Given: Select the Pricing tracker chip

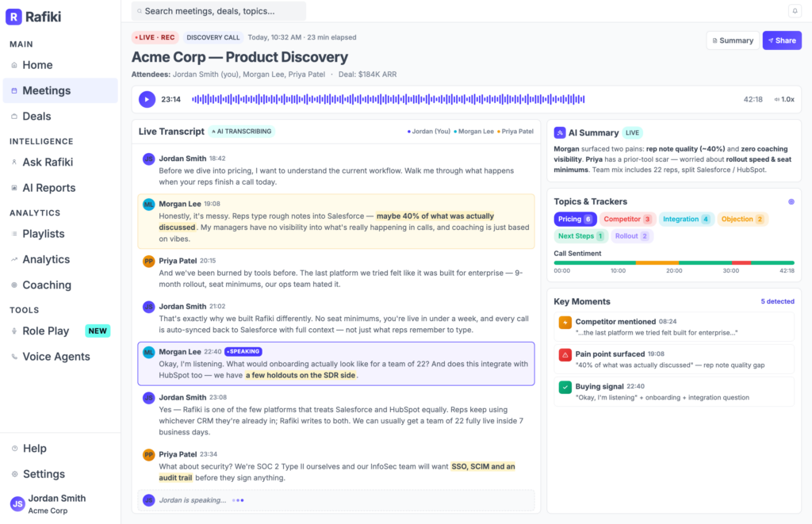Looking at the screenshot, I should click(576, 219).
